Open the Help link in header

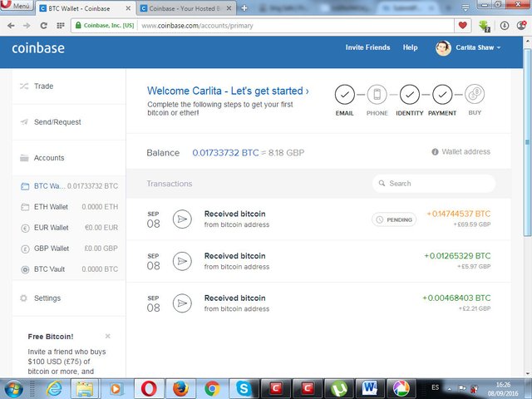pyautogui.click(x=410, y=47)
